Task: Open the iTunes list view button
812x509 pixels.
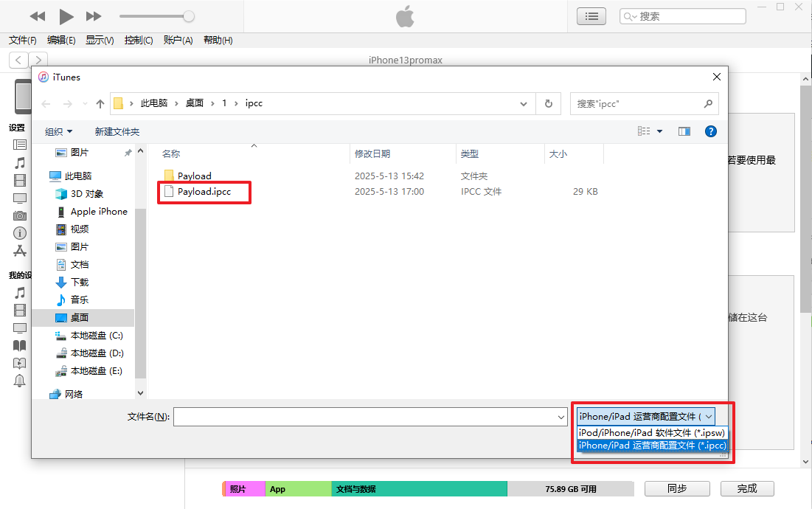Action: pos(591,16)
